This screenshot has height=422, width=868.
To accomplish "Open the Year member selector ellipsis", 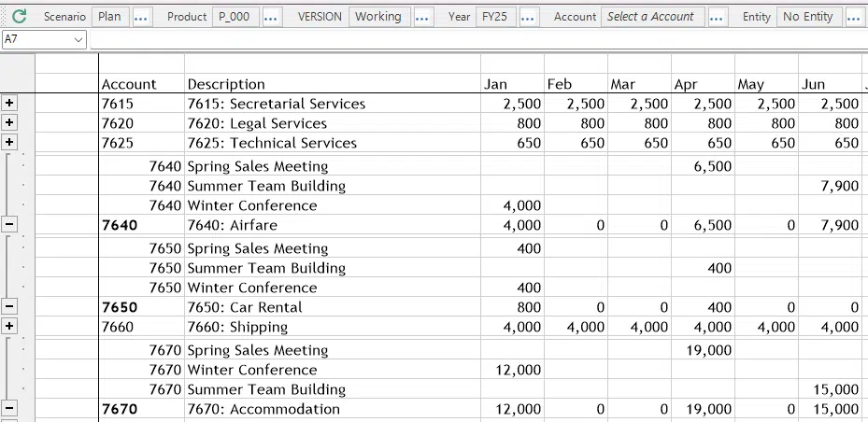I will click(529, 17).
